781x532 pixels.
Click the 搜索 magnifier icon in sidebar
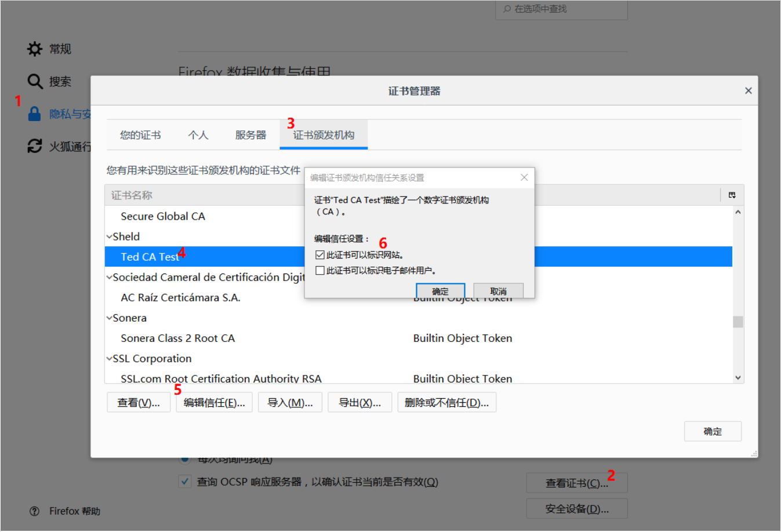point(34,81)
